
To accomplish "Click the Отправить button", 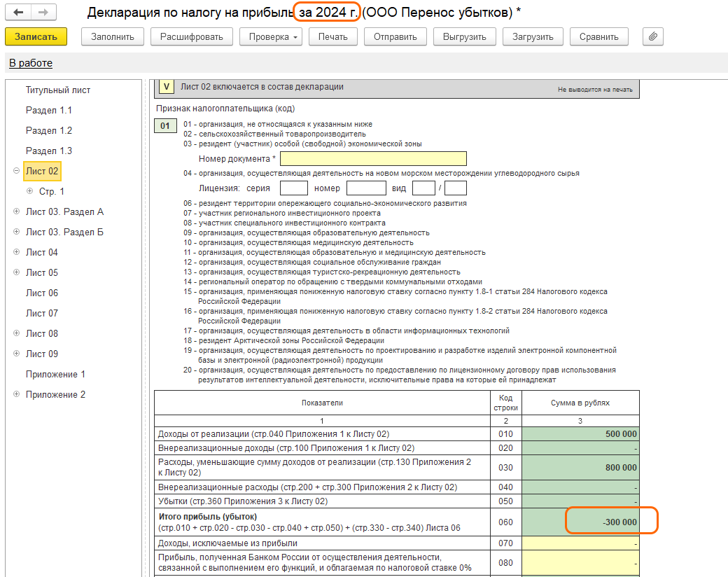I will [395, 36].
